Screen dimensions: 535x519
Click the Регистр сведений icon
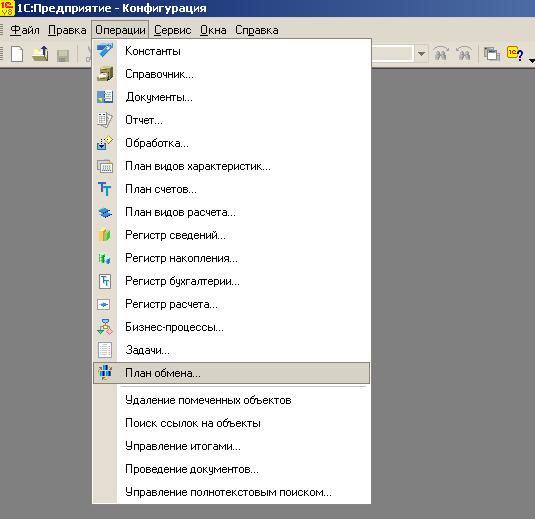point(104,235)
